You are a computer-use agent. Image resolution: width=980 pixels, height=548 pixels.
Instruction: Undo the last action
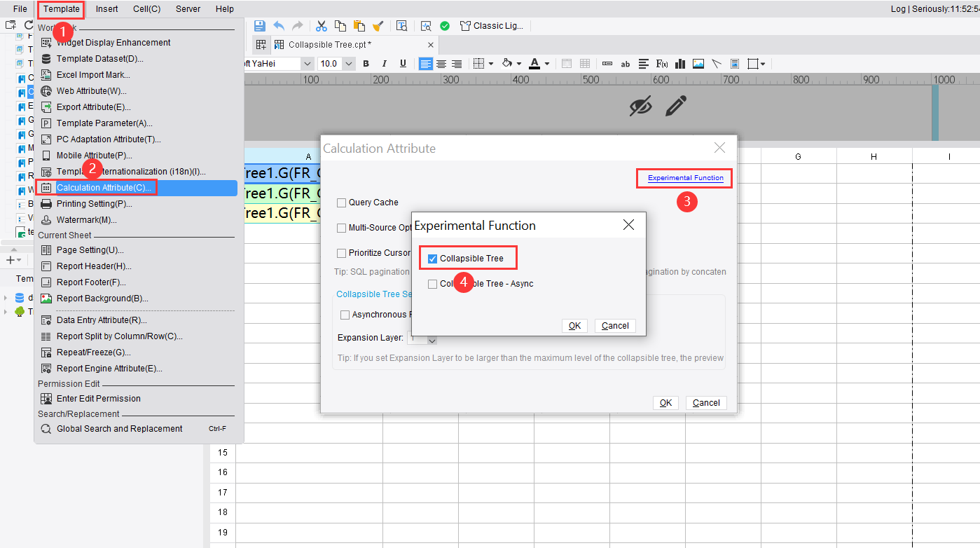click(279, 25)
